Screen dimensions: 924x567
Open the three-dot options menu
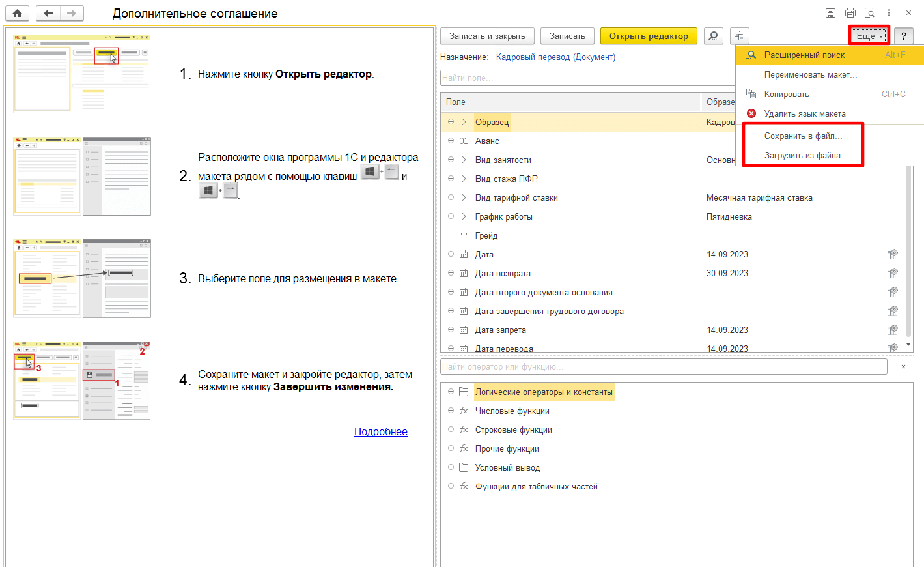[x=889, y=13]
